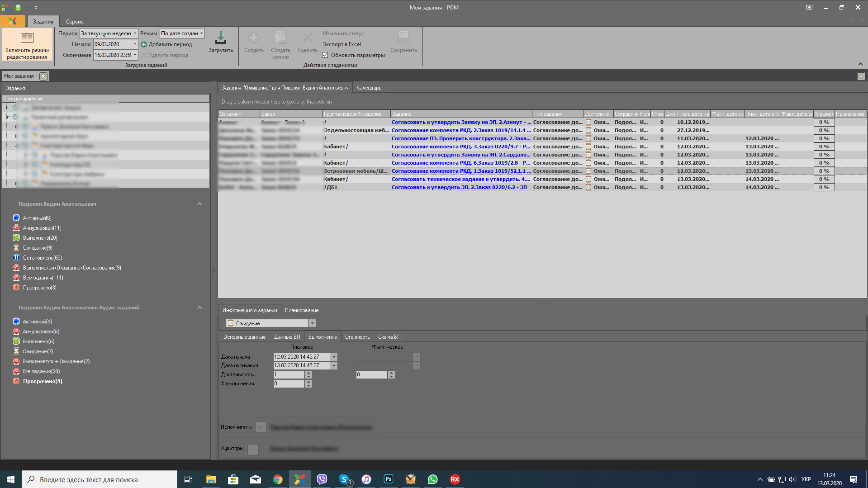Add an auditor with the Аудиторы plus button
The width and height of the screenshot is (868, 488).
coord(253,449)
